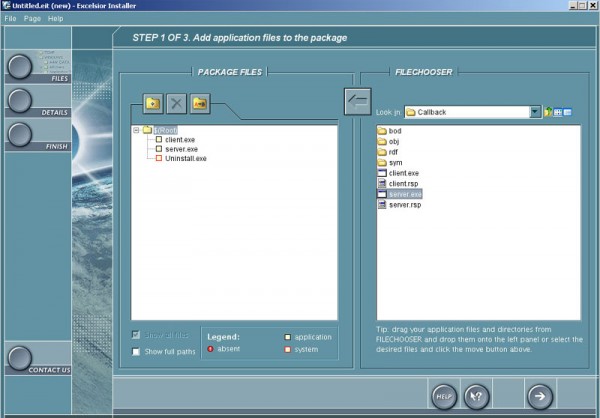
Task: Click the move-left arrow button between panels
Action: pyautogui.click(x=357, y=101)
